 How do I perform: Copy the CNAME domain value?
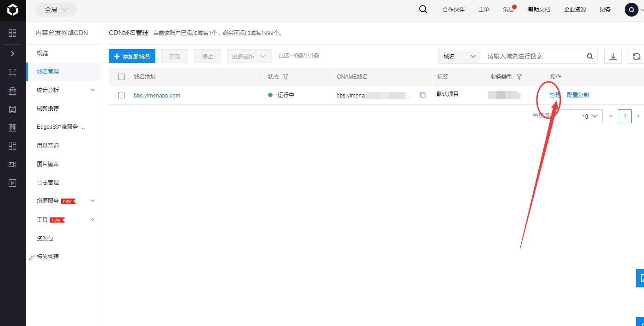coord(422,95)
